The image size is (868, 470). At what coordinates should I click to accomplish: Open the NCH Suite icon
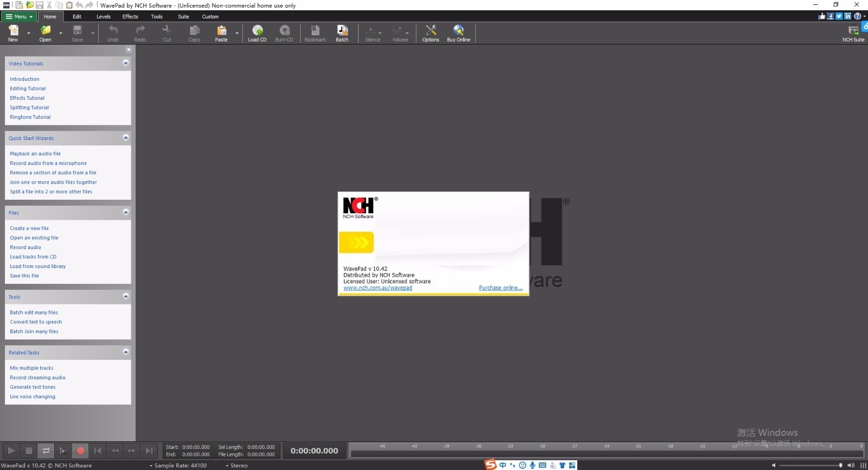coord(853,33)
